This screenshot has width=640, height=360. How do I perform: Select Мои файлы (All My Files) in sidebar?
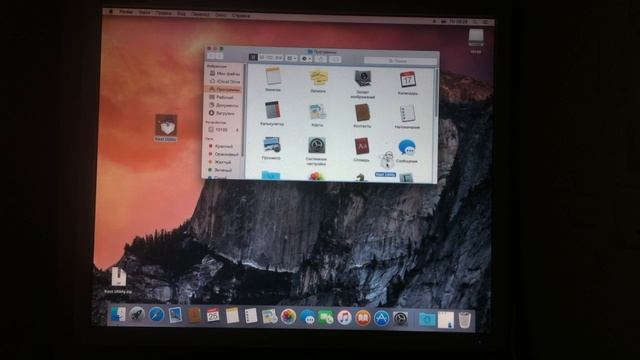coord(224,73)
